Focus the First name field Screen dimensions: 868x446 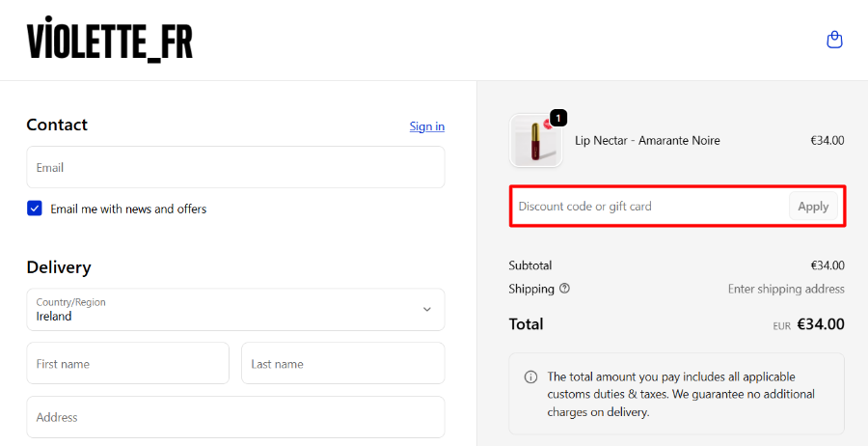tap(128, 363)
